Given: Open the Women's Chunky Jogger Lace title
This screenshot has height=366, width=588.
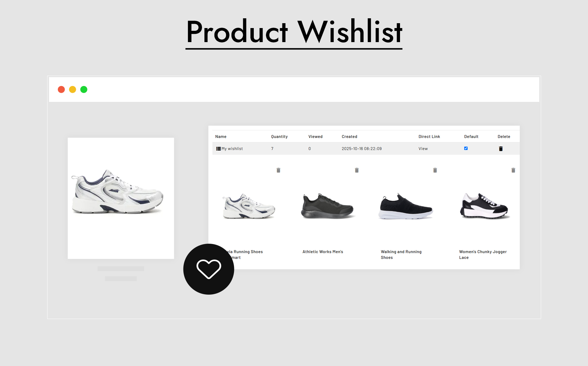Looking at the screenshot, I should (x=483, y=255).
